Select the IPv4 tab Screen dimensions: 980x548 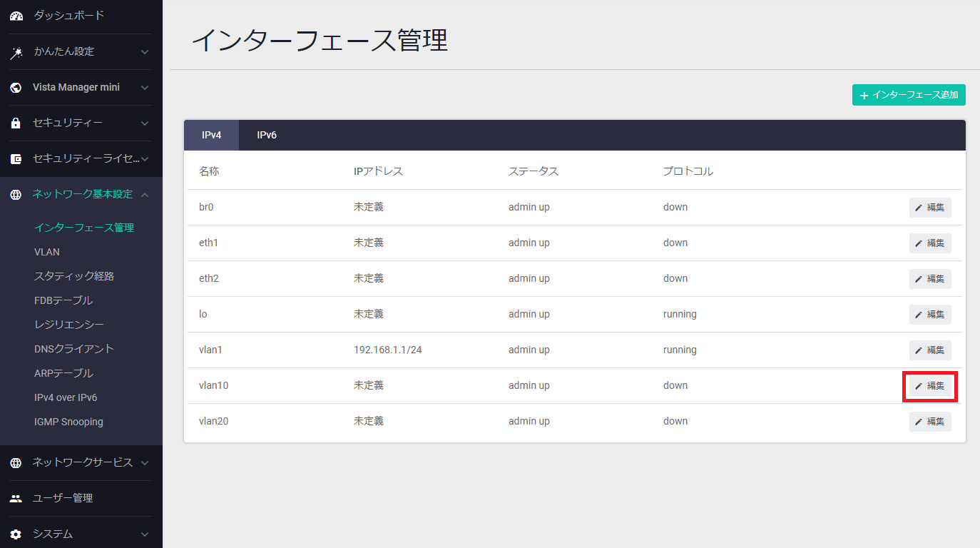211,136
